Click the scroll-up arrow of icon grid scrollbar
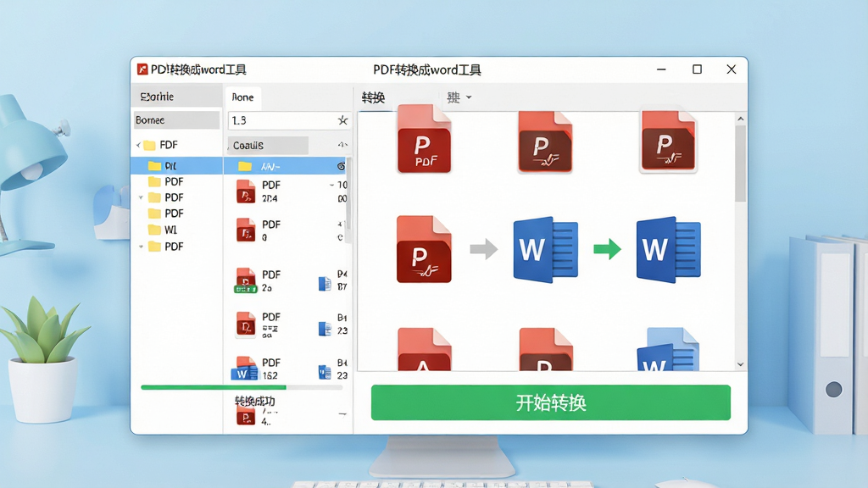Image resolution: width=868 pixels, height=488 pixels. point(741,119)
